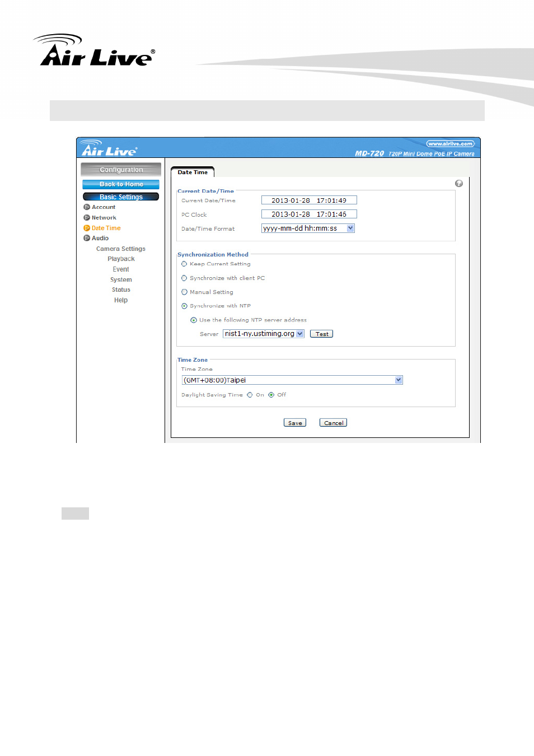Select Synchronize with NTP radio button
The height and width of the screenshot is (756, 534).
tap(184, 306)
